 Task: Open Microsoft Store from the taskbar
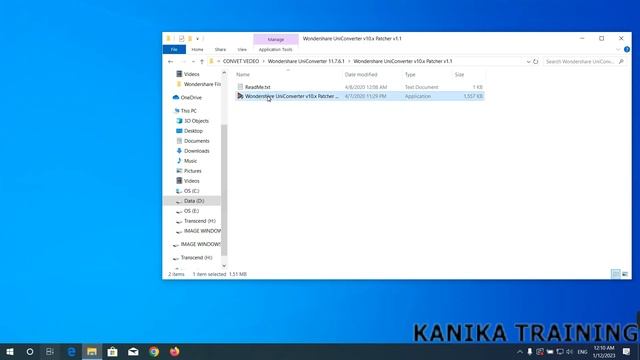coord(112,351)
